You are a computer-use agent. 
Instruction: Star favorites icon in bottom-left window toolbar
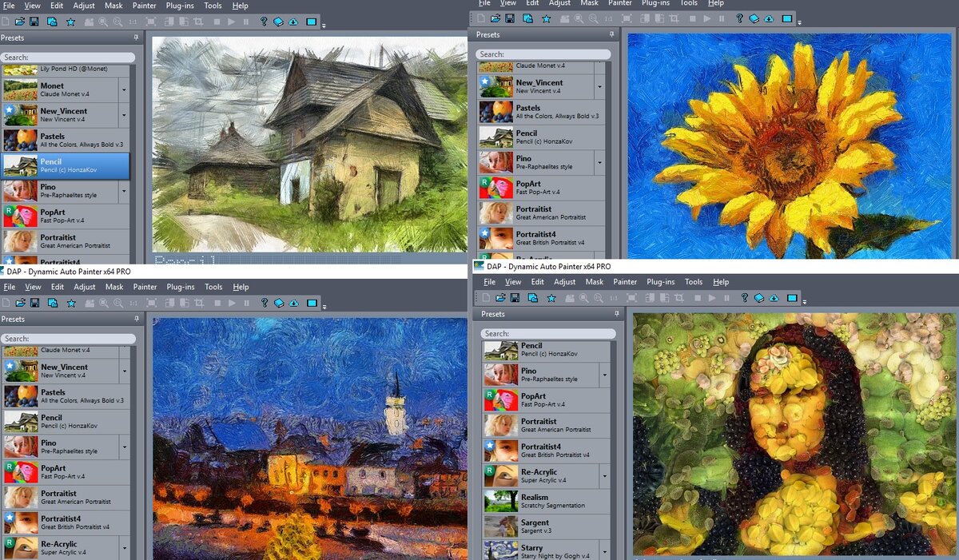71,303
